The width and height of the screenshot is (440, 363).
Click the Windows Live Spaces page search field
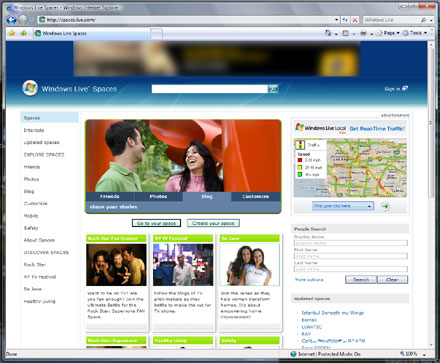[x=210, y=89]
